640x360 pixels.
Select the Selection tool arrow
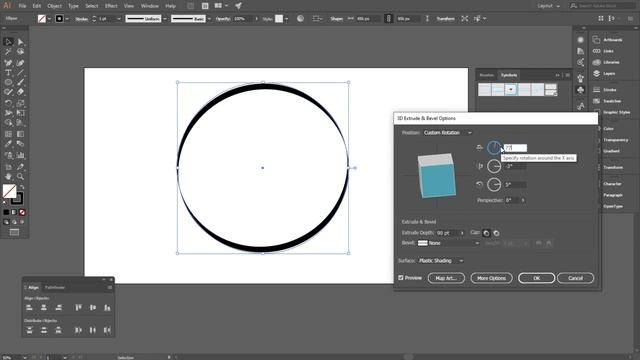tap(8, 42)
